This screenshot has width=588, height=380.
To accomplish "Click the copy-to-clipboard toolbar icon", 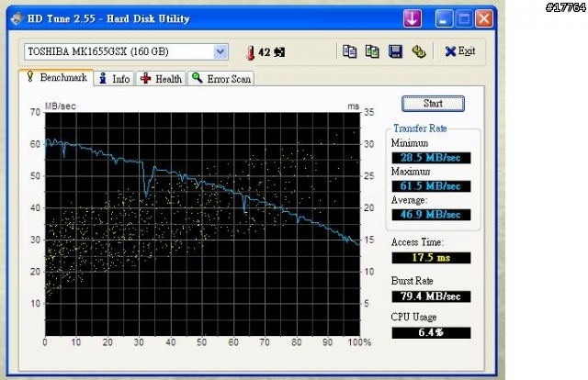I will (349, 51).
